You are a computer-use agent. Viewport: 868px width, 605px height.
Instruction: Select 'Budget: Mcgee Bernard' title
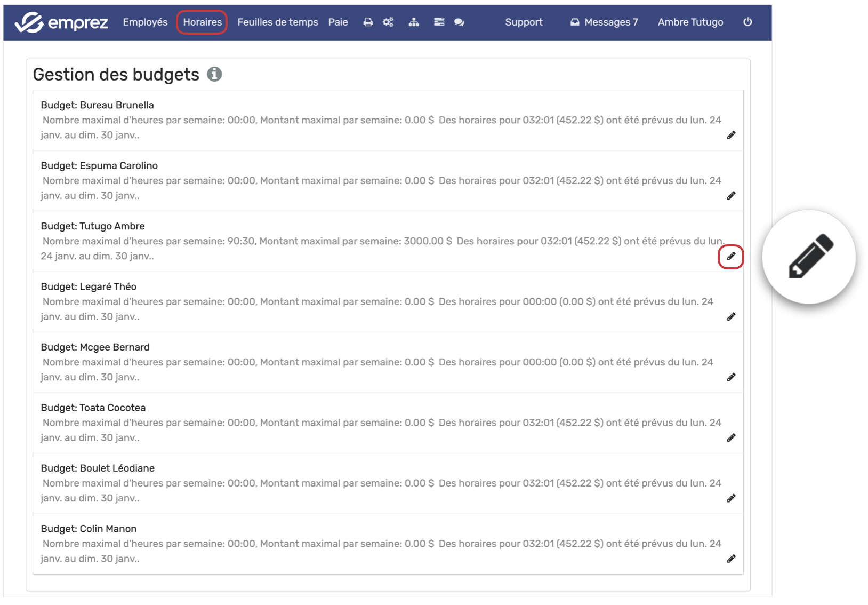[95, 347]
